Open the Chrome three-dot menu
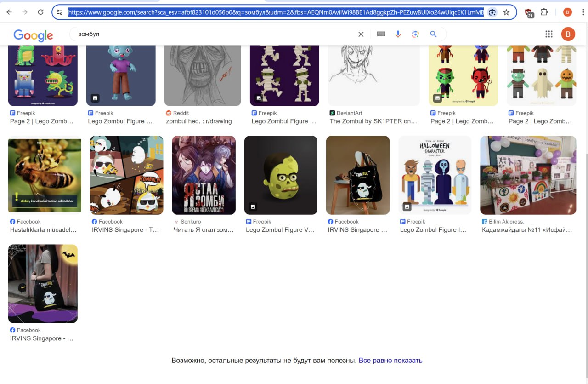The height and width of the screenshot is (384, 588). (583, 12)
